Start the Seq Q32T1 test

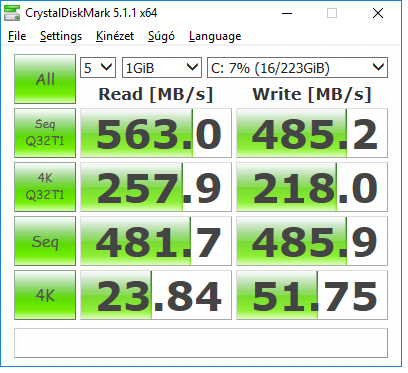point(45,133)
